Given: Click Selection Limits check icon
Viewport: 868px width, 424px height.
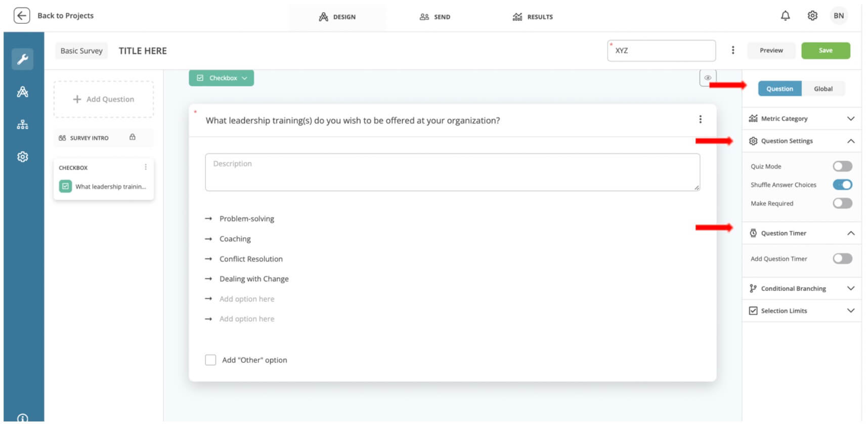Looking at the screenshot, I should [x=753, y=311].
